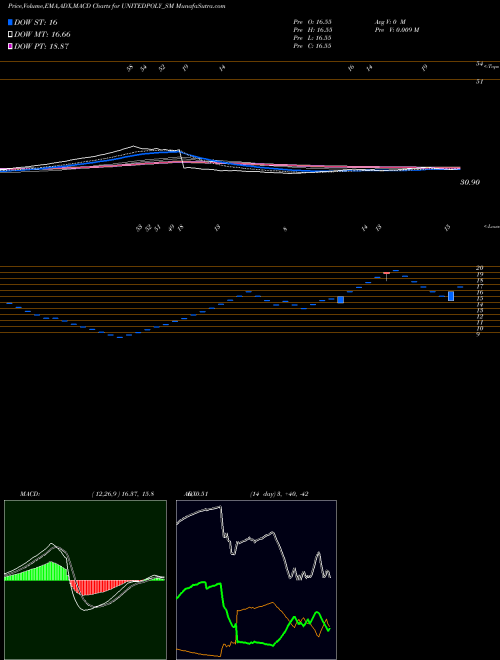
Task: Select the 'DOW MT: 16.66' legend text
Action: click(x=42, y=35)
